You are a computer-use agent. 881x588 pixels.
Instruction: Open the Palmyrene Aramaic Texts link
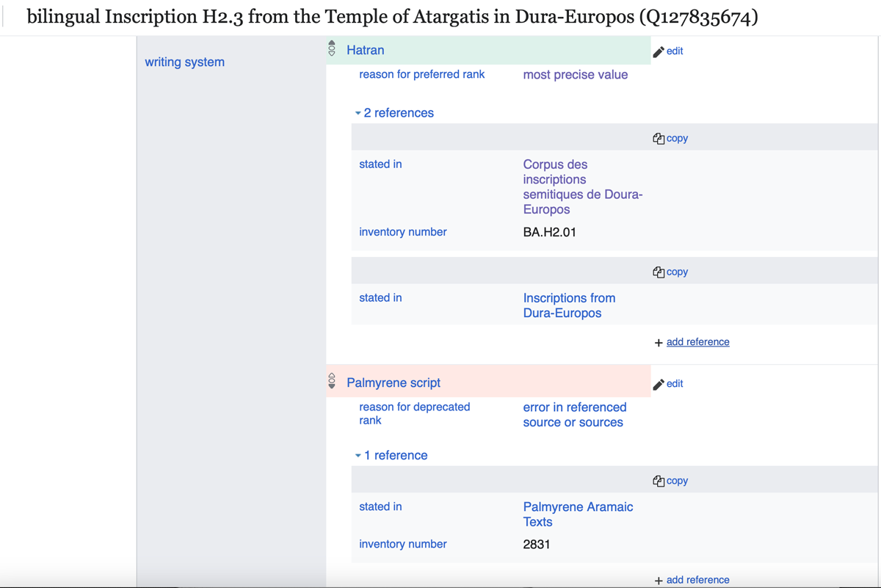tap(577, 514)
